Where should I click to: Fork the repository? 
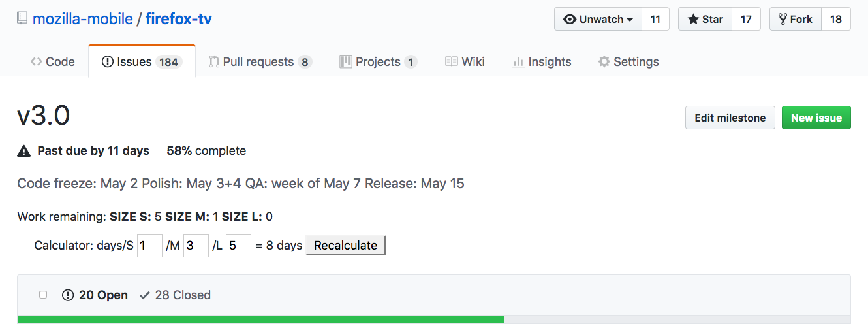pos(795,19)
